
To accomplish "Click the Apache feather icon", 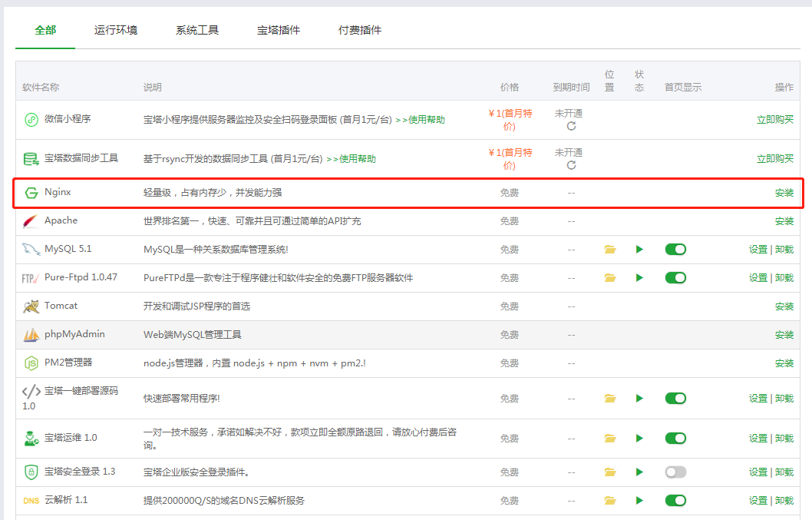I will click(x=31, y=221).
